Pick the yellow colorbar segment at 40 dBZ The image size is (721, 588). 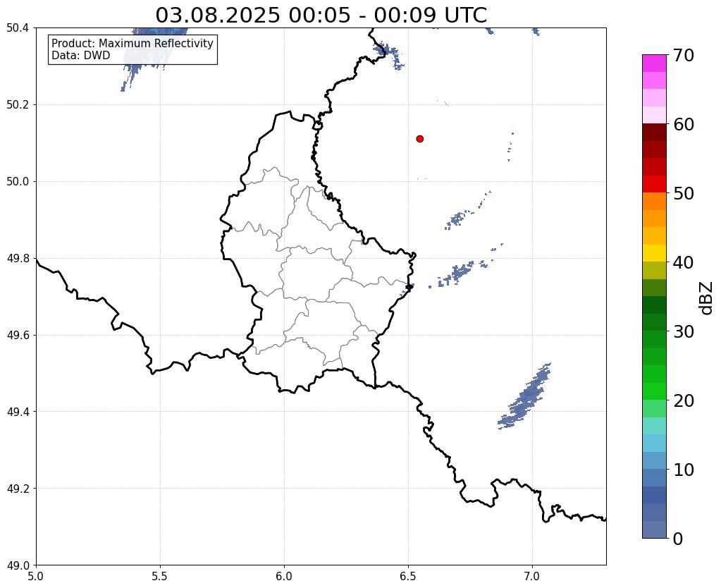654,253
